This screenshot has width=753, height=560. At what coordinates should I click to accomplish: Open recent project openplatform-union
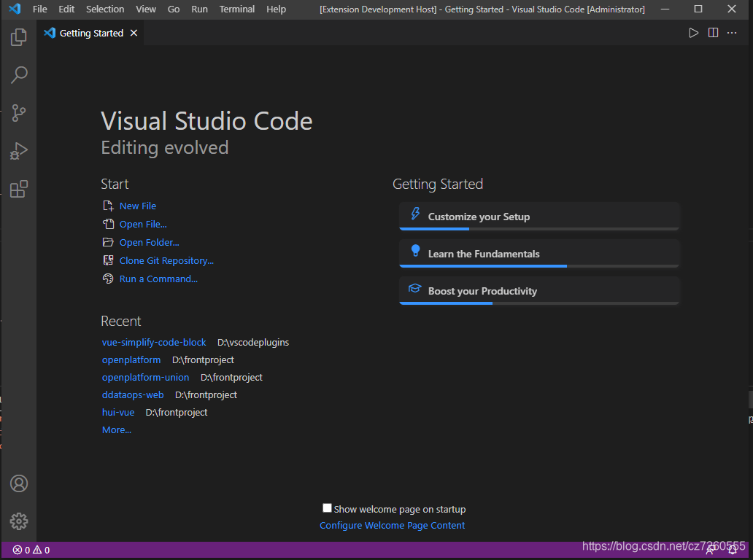click(145, 378)
